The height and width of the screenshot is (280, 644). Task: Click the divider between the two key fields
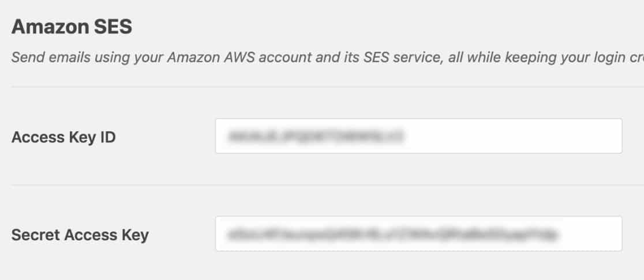[x=323, y=185]
